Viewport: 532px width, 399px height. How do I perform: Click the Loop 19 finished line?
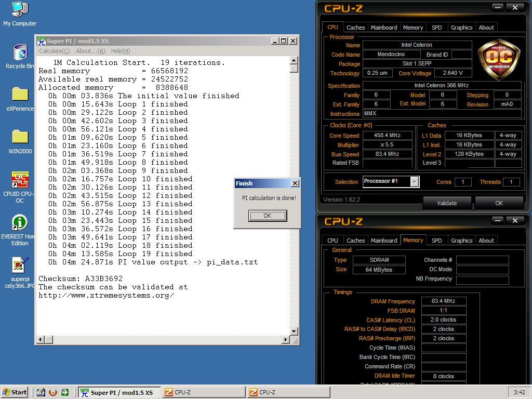pyautogui.click(x=120, y=254)
